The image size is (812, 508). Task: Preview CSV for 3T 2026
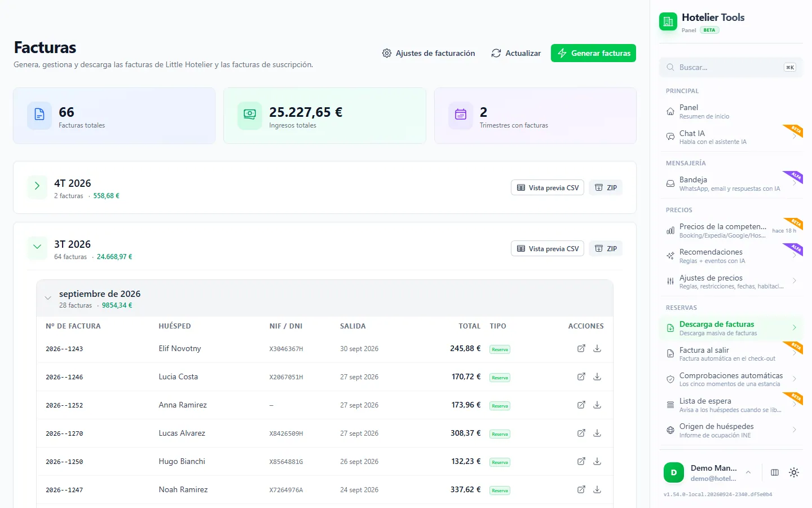click(x=548, y=248)
